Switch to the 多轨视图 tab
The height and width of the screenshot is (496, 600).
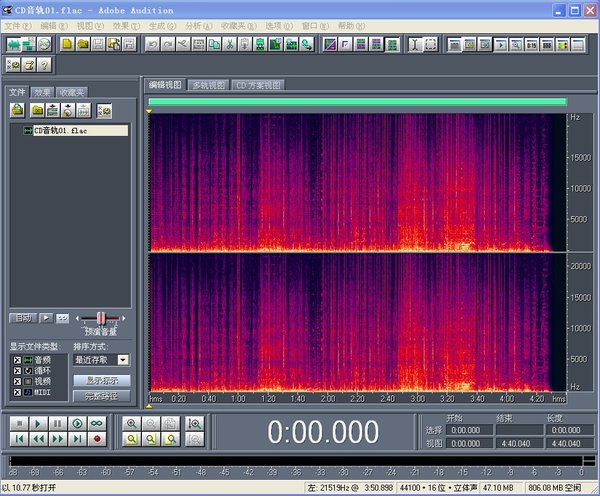click(209, 85)
